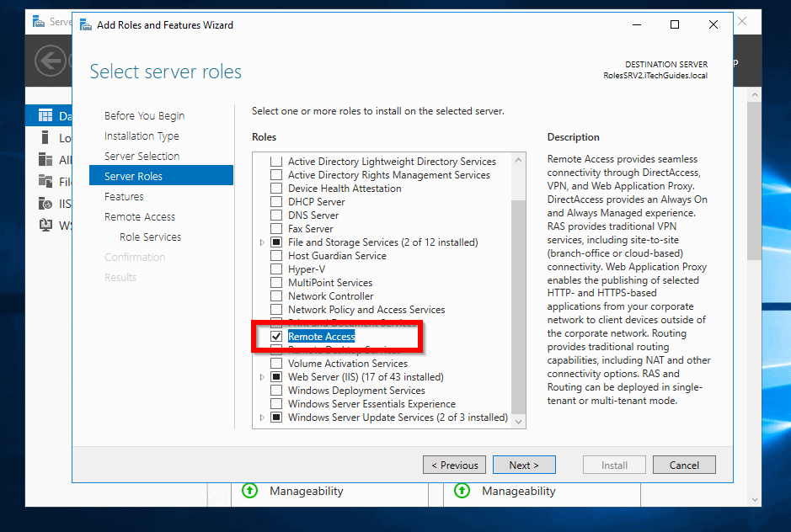Enable the Hyper-V role checkbox

tap(275, 269)
